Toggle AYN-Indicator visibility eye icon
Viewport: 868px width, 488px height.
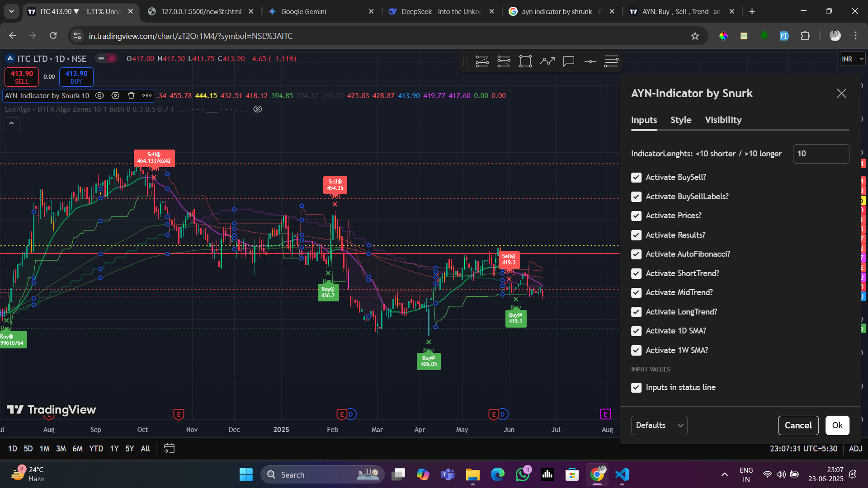(x=99, y=95)
